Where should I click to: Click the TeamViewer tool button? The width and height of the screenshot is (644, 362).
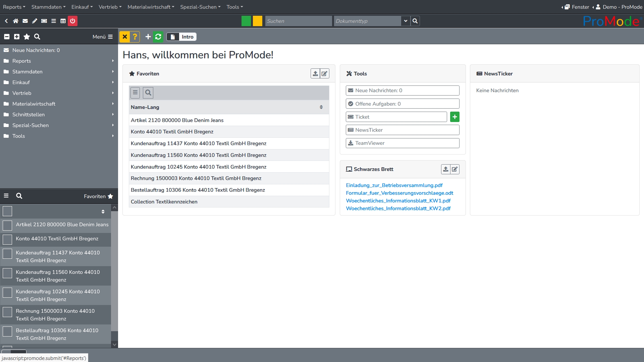click(x=402, y=143)
